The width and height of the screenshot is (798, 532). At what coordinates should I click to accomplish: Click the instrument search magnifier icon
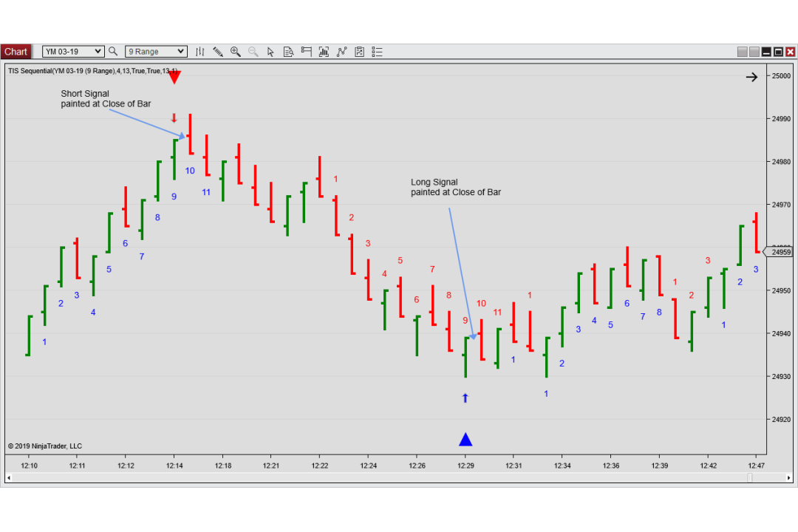point(113,52)
